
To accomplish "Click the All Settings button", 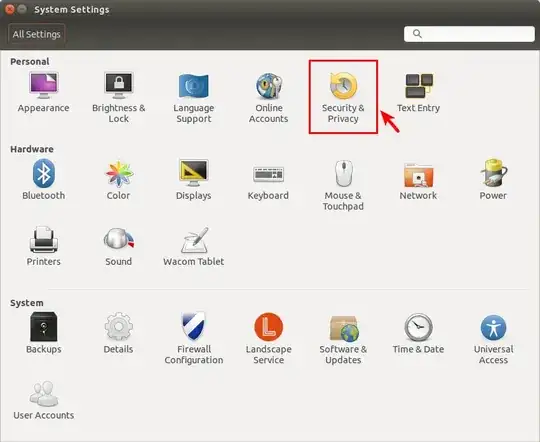I will 37,34.
